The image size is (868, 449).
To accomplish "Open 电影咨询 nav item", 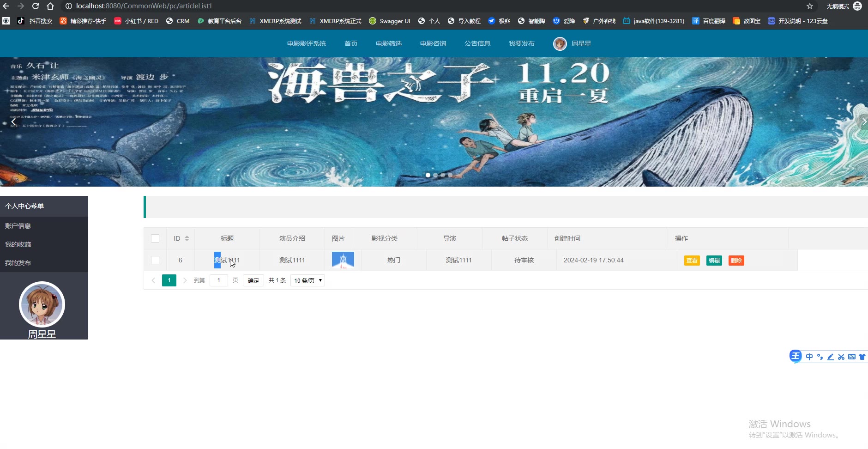I will click(433, 43).
